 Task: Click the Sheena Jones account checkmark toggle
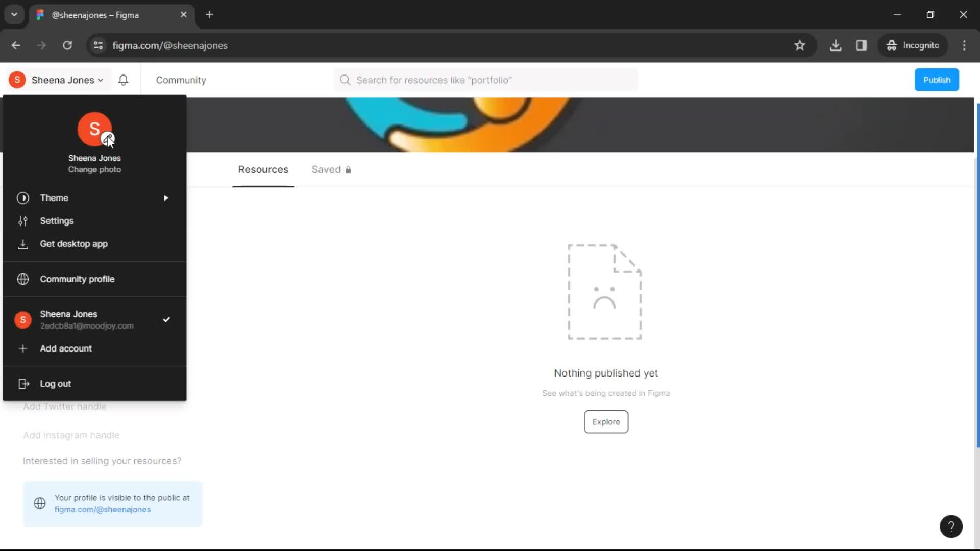pos(166,319)
